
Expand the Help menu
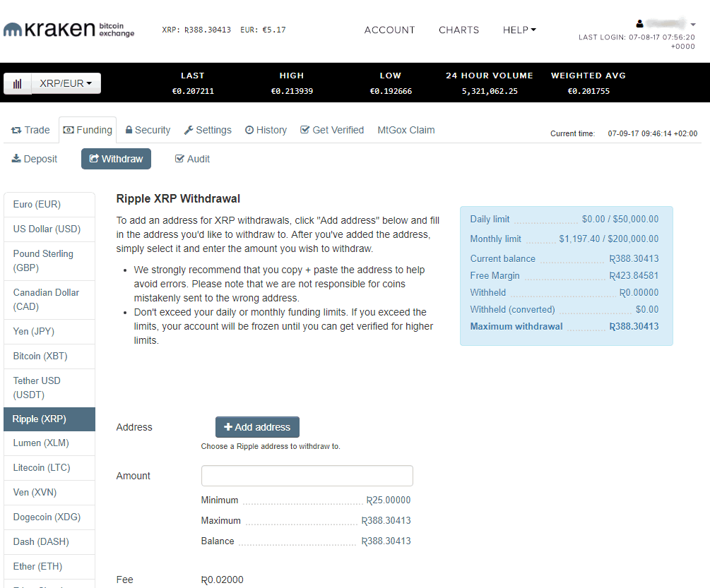coord(519,30)
